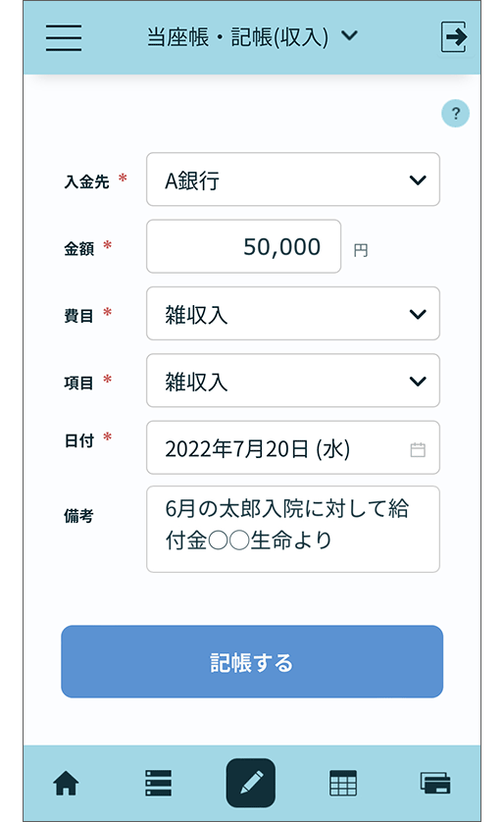Expand the 当座帳・記帳(収入) title dropdown

[x=349, y=35]
